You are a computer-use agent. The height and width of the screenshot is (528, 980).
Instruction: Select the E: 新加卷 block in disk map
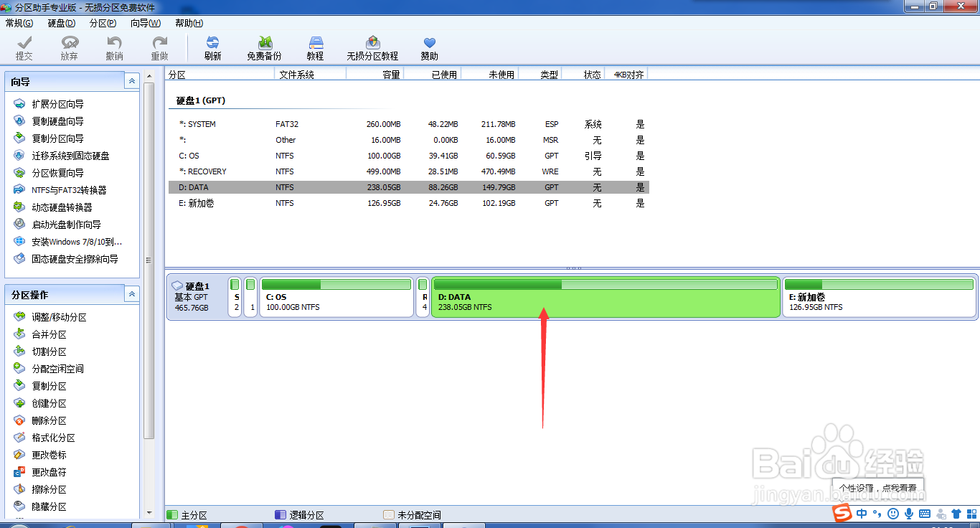pos(880,297)
